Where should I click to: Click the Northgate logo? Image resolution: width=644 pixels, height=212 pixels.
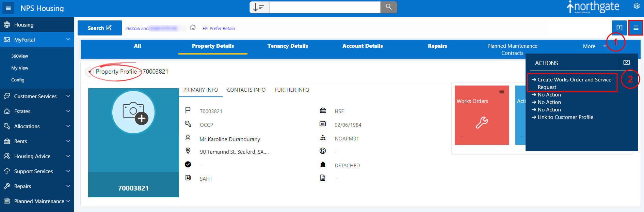tap(593, 7)
